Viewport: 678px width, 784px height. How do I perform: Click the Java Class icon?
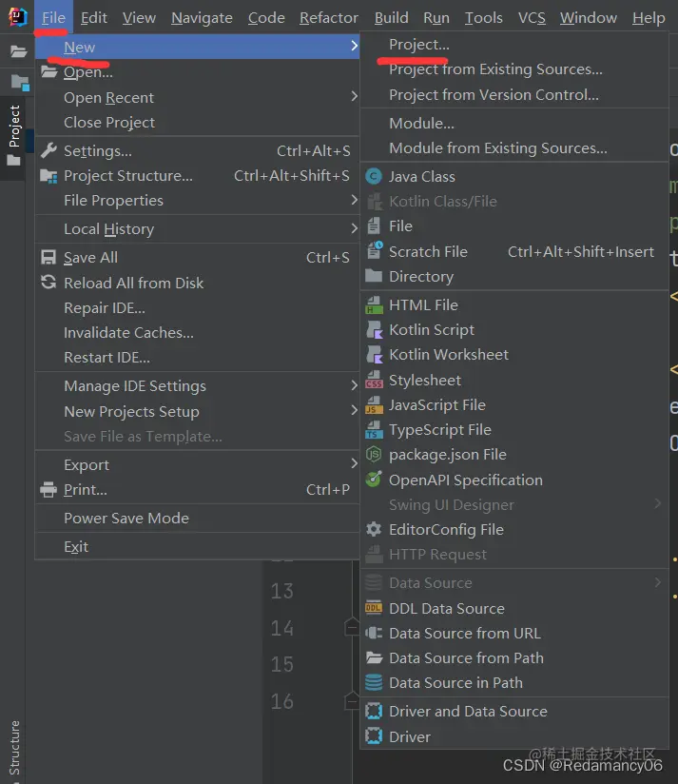click(x=374, y=177)
